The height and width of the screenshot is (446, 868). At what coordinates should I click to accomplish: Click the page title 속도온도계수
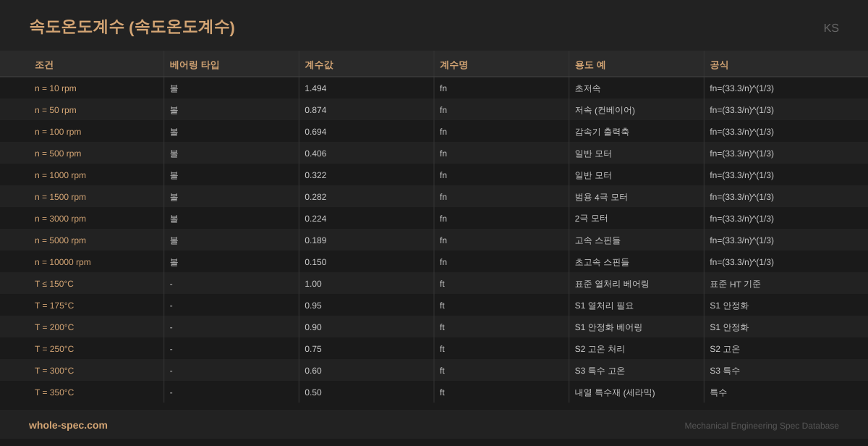click(x=132, y=27)
